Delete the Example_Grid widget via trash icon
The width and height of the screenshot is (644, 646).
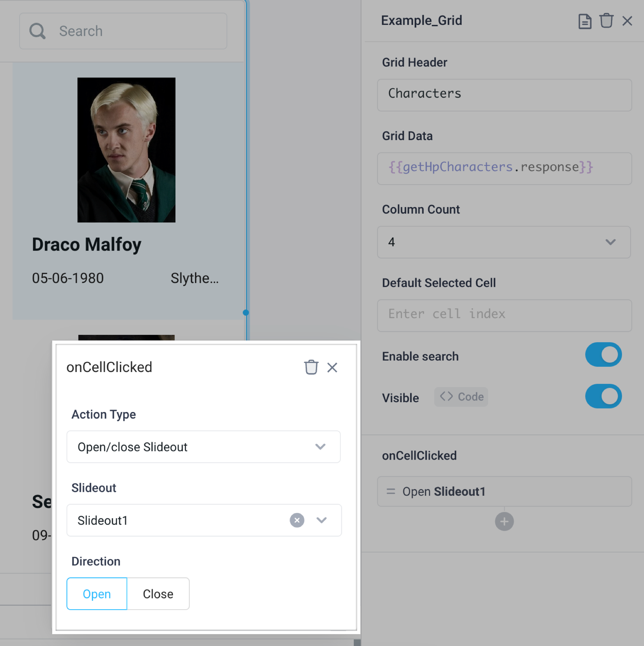(x=607, y=21)
